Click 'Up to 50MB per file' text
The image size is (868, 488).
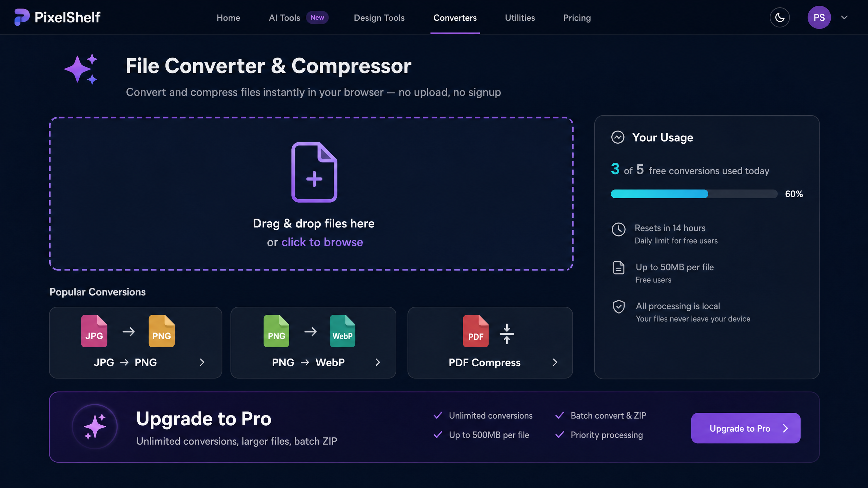click(x=675, y=267)
